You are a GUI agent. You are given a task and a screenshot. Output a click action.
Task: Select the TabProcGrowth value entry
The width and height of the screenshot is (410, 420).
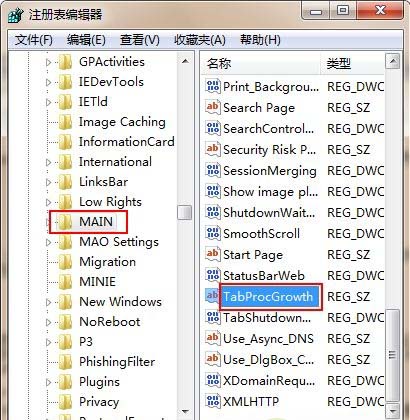click(268, 297)
